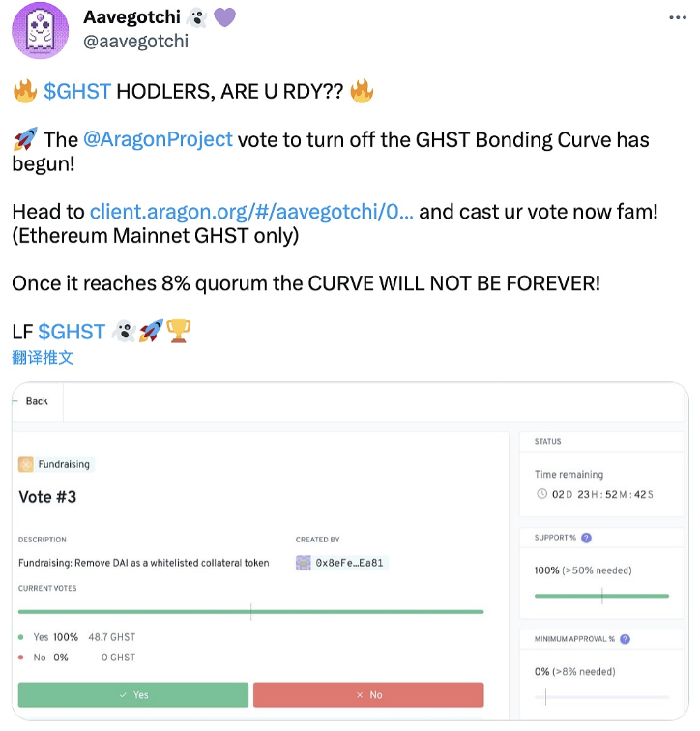This screenshot has width=700, height=731.
Task: Click the current votes progress bar
Action: pyautogui.click(x=250, y=611)
